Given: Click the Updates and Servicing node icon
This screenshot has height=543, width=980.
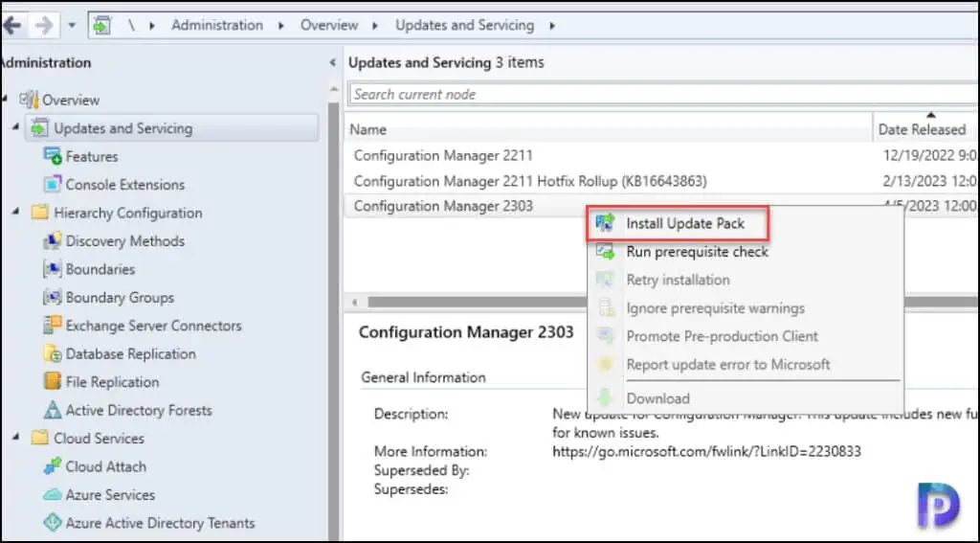Looking at the screenshot, I should pos(39,127).
